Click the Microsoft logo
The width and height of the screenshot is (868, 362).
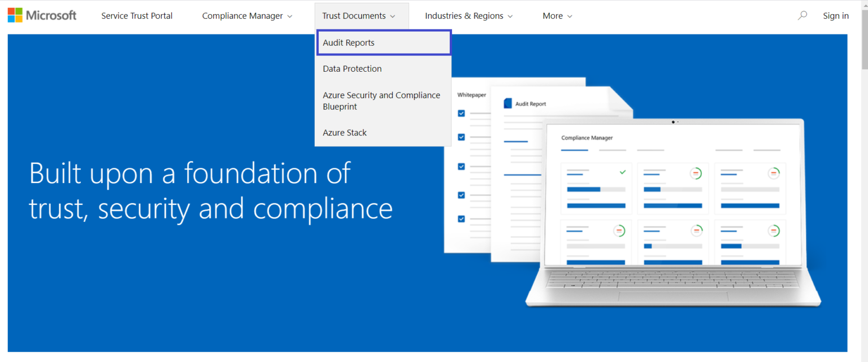coord(42,15)
